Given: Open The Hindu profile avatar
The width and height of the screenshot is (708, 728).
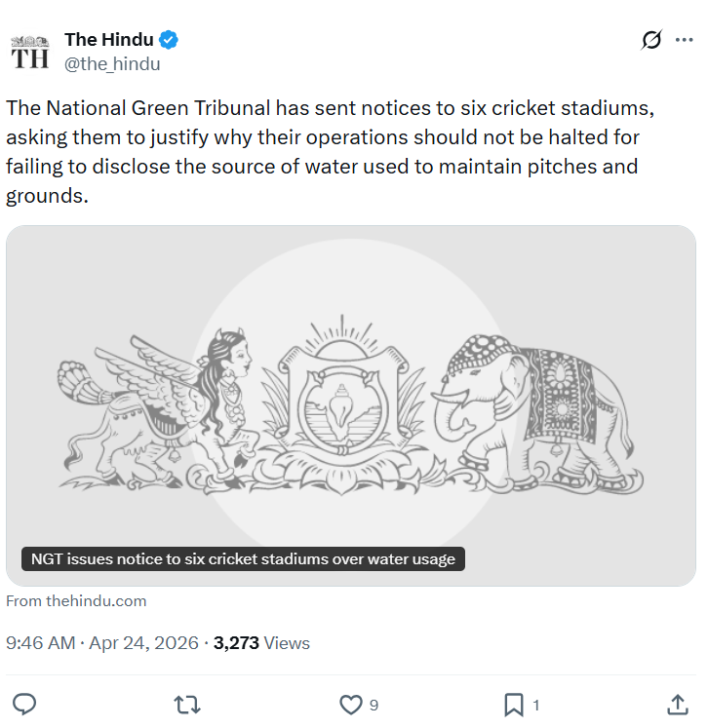Looking at the screenshot, I should tap(29, 52).
